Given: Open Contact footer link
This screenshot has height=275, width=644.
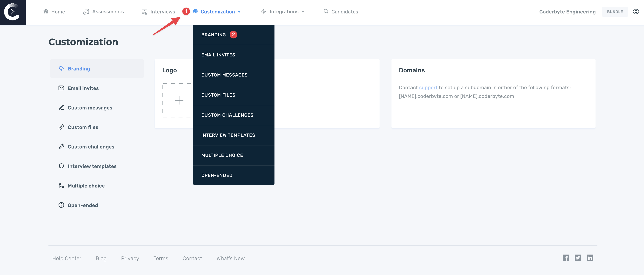Looking at the screenshot, I should click(192, 258).
